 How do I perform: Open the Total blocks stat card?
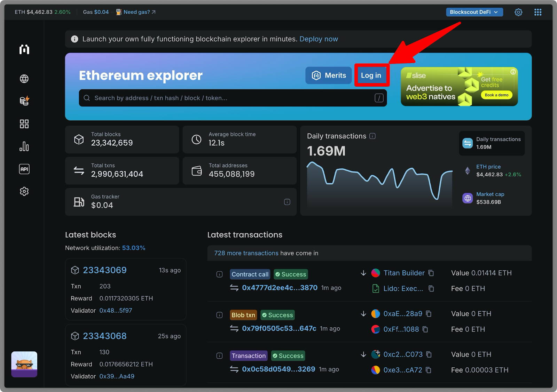[x=122, y=139]
